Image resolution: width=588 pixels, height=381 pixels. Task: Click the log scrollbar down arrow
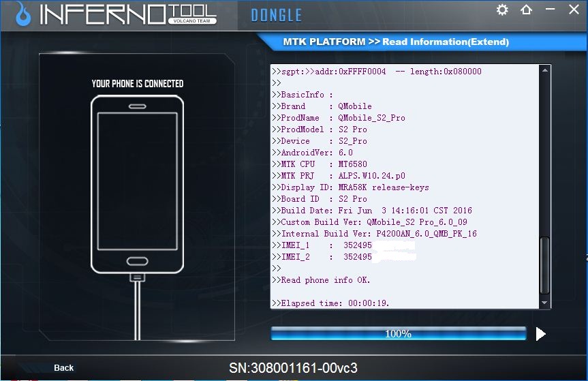pyautogui.click(x=545, y=303)
